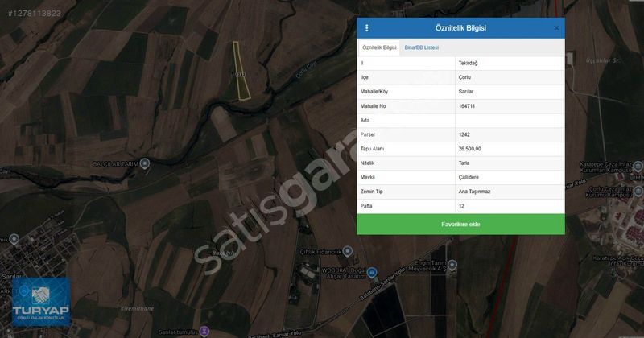Click the empty Ada value cell
The height and width of the screenshot is (338, 644).
[510, 120]
